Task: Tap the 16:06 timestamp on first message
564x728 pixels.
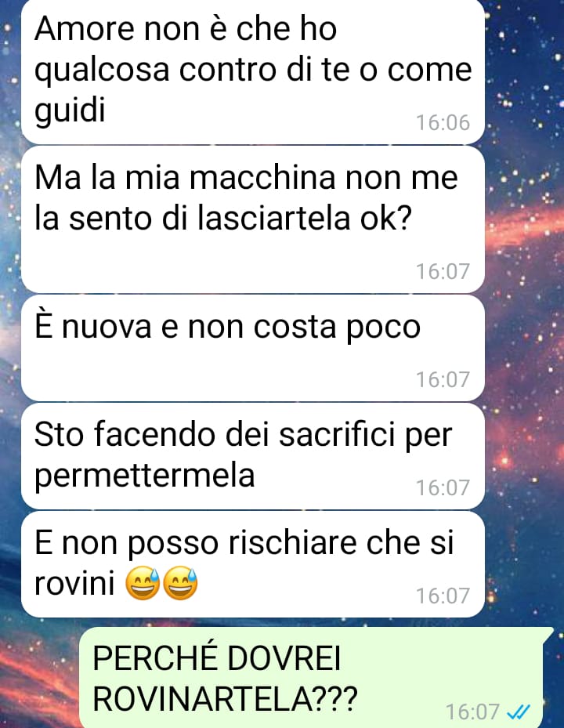Action: click(443, 122)
